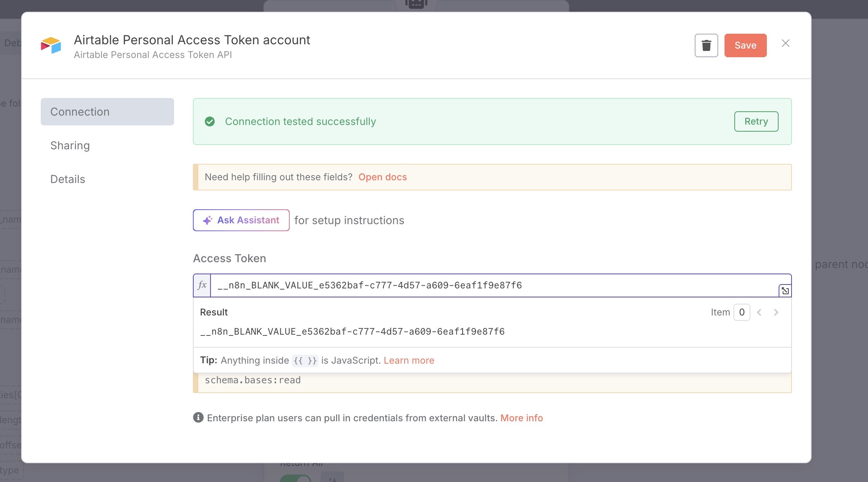
Task: Switch to the Details tab
Action: pos(68,179)
